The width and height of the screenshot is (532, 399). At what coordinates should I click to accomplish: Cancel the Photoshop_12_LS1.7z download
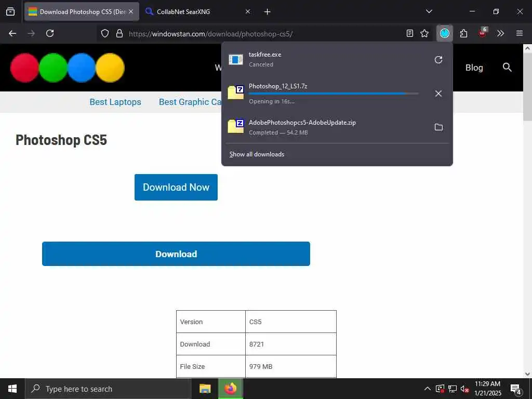pyautogui.click(x=438, y=94)
